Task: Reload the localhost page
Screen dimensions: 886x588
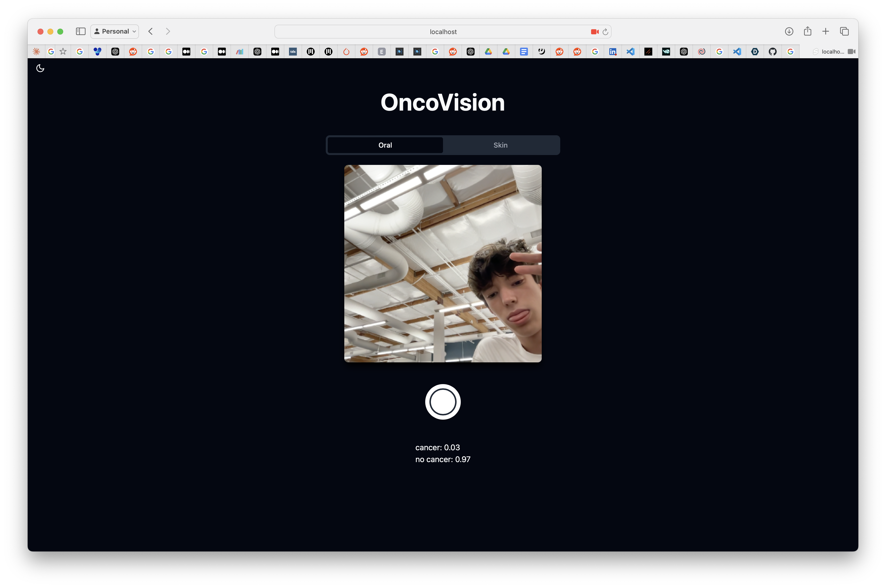Action: (x=605, y=32)
